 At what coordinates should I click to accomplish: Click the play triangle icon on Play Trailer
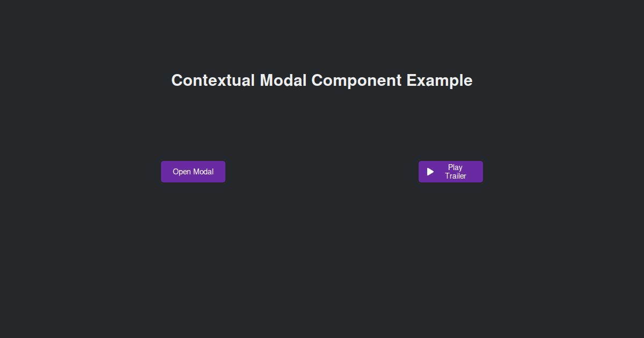(429, 172)
